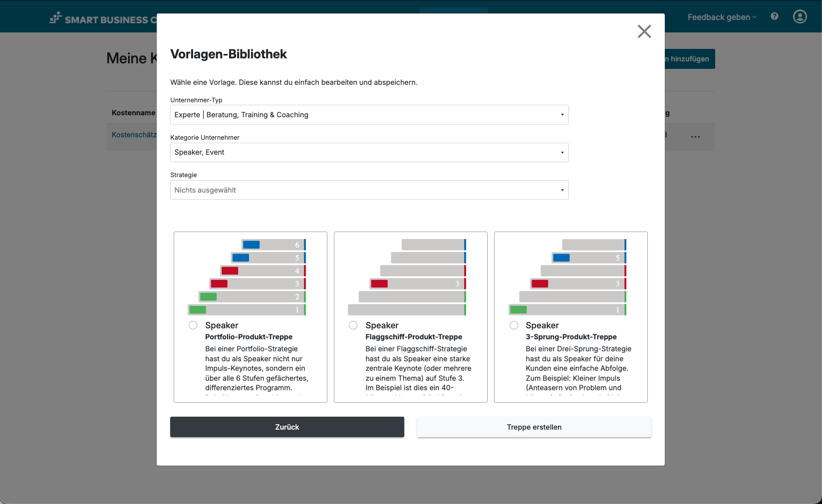Open the Kostenschätzung entry in the table
The height and width of the screenshot is (504, 822).
134,135
